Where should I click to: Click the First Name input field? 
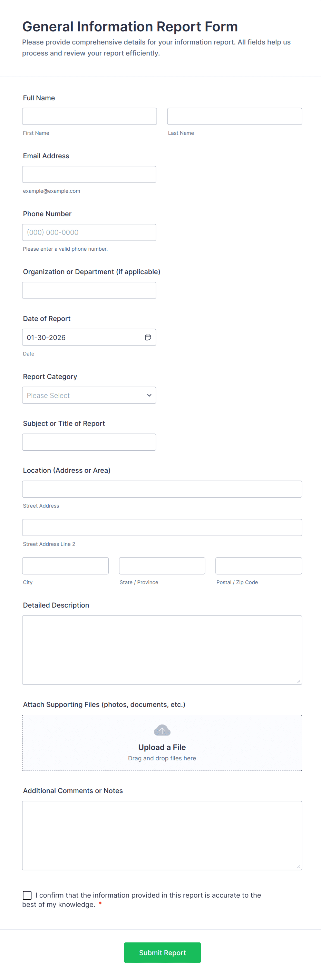89,117
